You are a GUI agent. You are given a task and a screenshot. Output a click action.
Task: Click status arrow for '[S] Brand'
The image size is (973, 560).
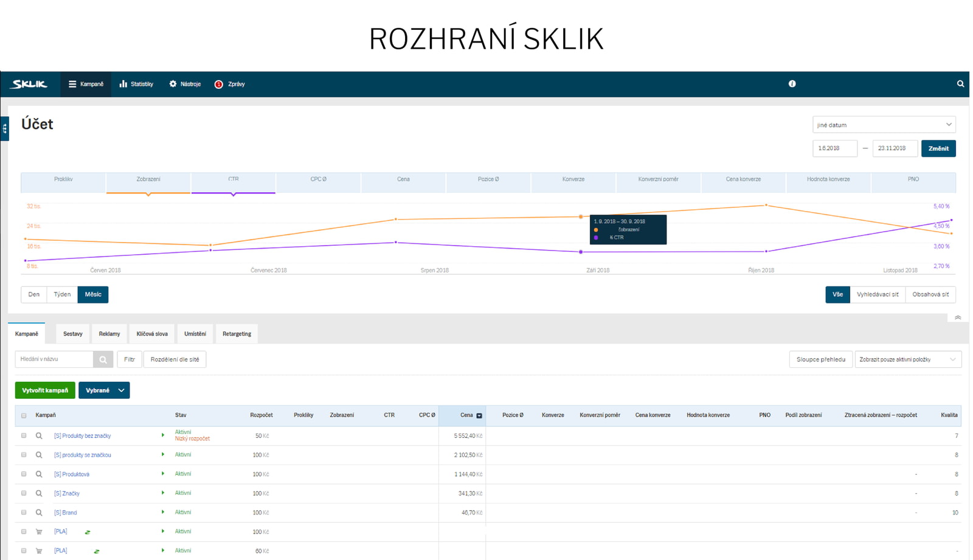pyautogui.click(x=163, y=512)
